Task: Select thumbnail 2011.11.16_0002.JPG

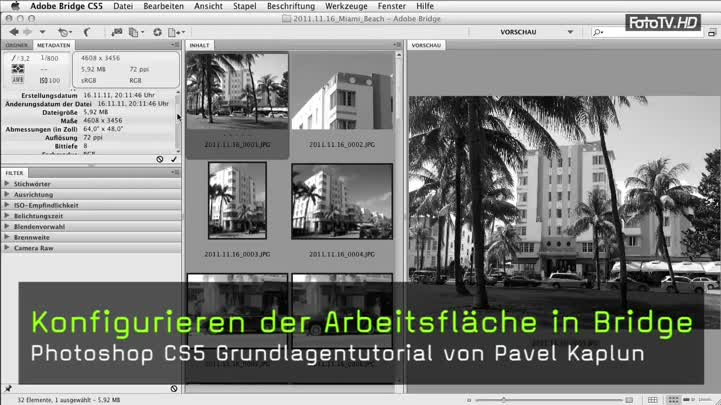Action: (x=342, y=91)
